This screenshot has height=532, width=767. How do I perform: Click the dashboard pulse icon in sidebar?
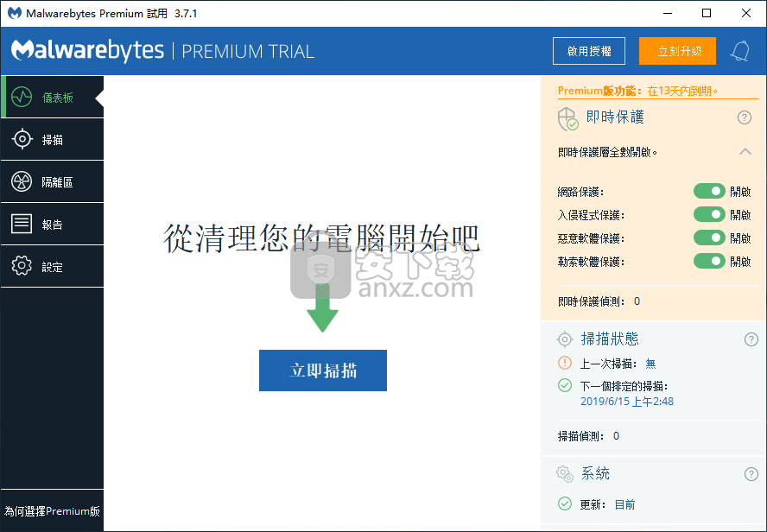tap(22, 98)
